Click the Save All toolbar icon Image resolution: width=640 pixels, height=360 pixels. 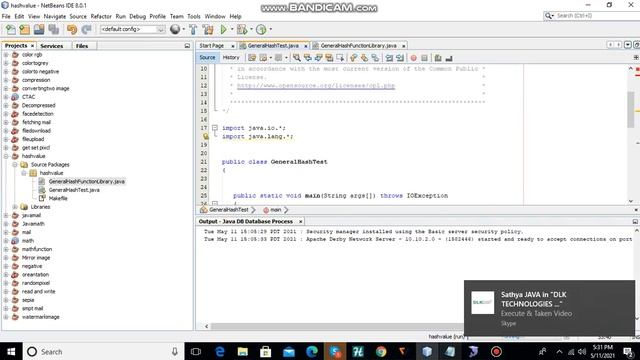53,29
